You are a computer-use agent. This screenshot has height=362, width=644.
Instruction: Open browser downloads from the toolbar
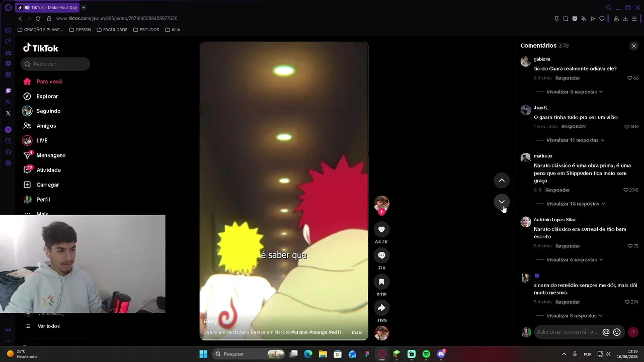[x=625, y=19]
